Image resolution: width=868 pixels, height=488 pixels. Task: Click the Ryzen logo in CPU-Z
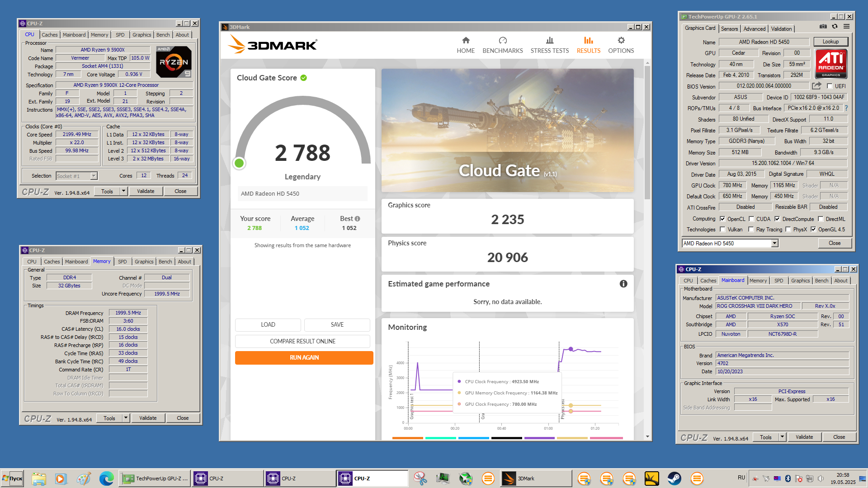click(x=174, y=62)
